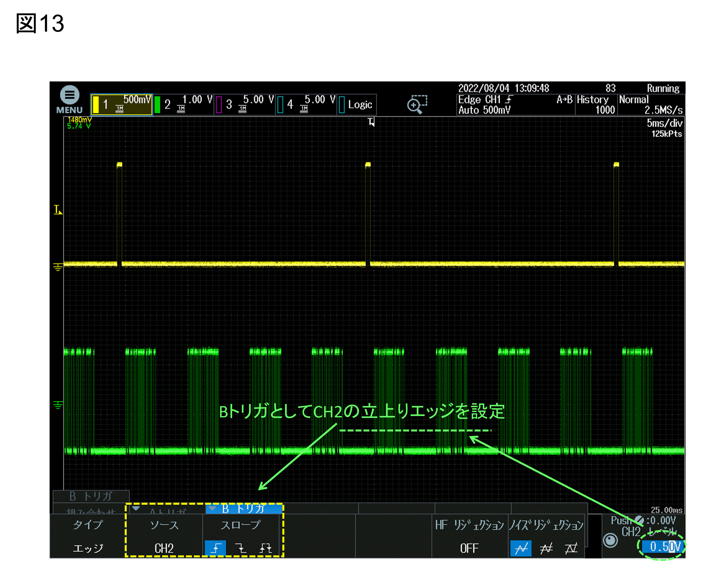Select both edges slope icon
This screenshot has width=728, height=561.
pos(265,548)
